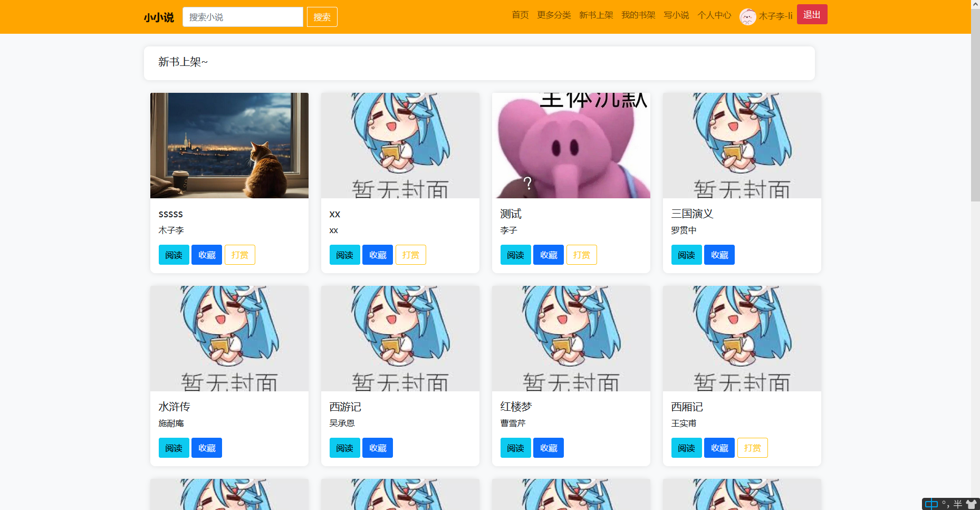Open the cat window cover of sssss

pos(229,146)
